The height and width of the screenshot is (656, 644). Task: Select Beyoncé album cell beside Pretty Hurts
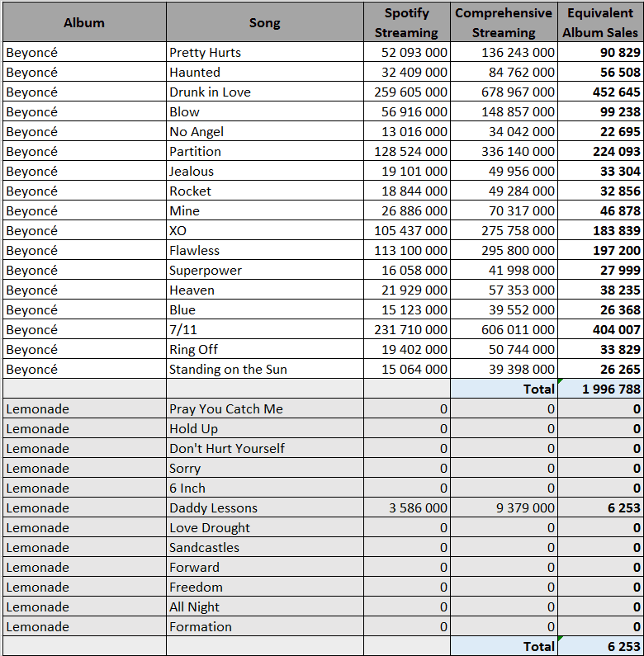(x=84, y=52)
